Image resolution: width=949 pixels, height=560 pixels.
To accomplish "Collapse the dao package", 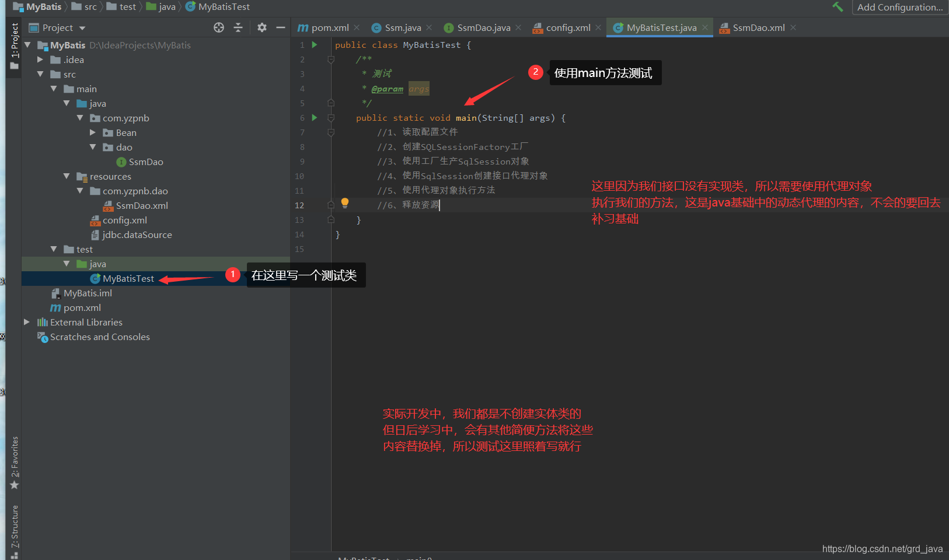I will pyautogui.click(x=93, y=147).
